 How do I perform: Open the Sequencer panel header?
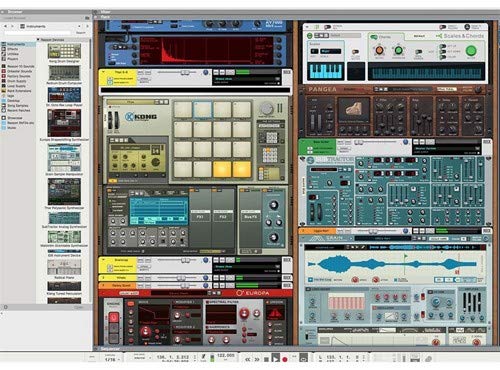coord(110,349)
